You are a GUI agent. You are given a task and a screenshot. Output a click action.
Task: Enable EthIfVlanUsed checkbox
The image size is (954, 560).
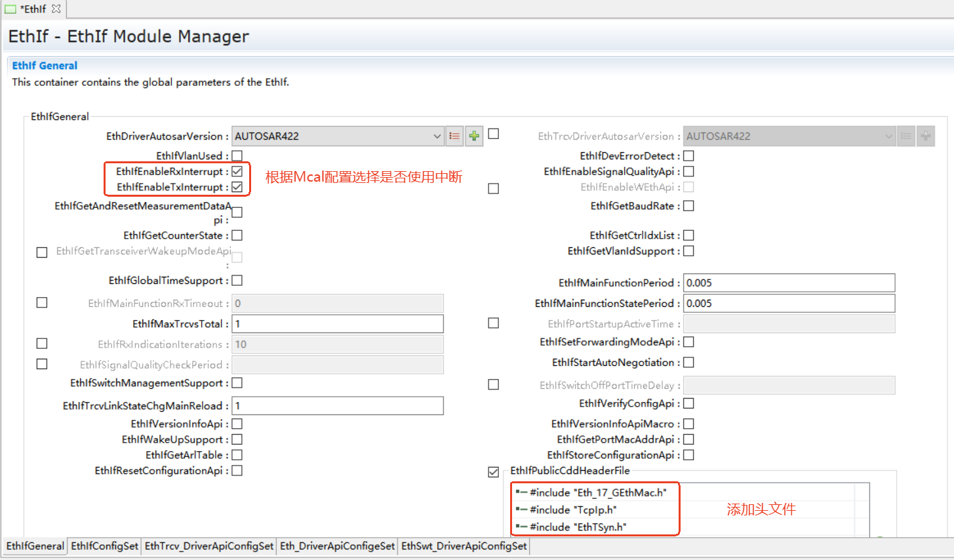(237, 155)
